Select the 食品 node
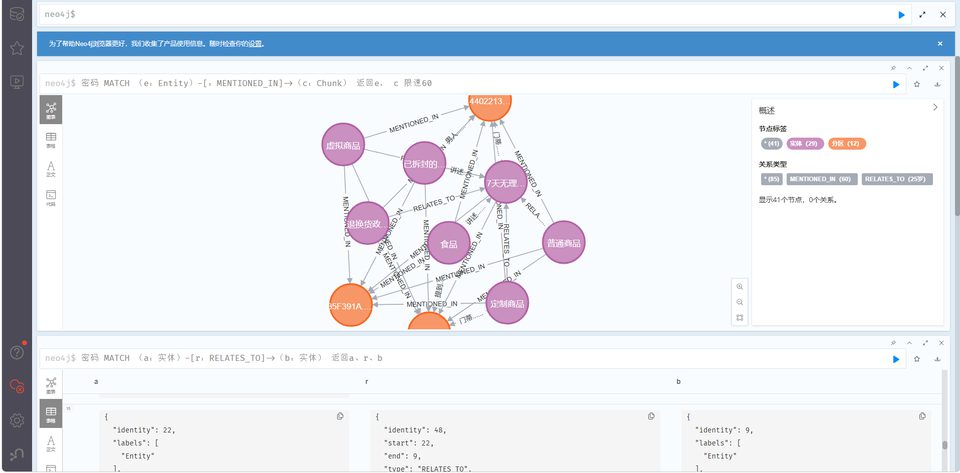960x473 pixels. click(449, 243)
